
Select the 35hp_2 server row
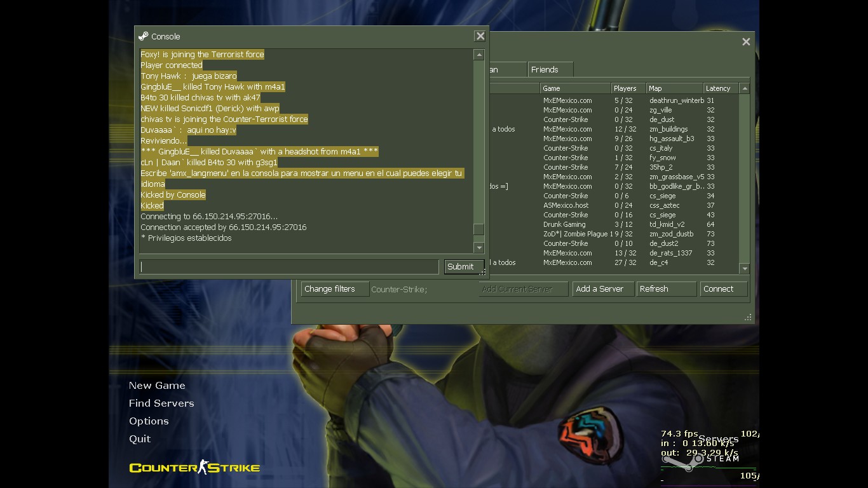coord(613,167)
